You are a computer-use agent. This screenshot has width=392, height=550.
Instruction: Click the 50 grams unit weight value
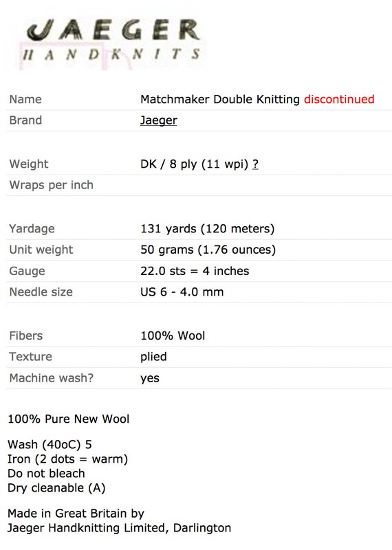[208, 250]
